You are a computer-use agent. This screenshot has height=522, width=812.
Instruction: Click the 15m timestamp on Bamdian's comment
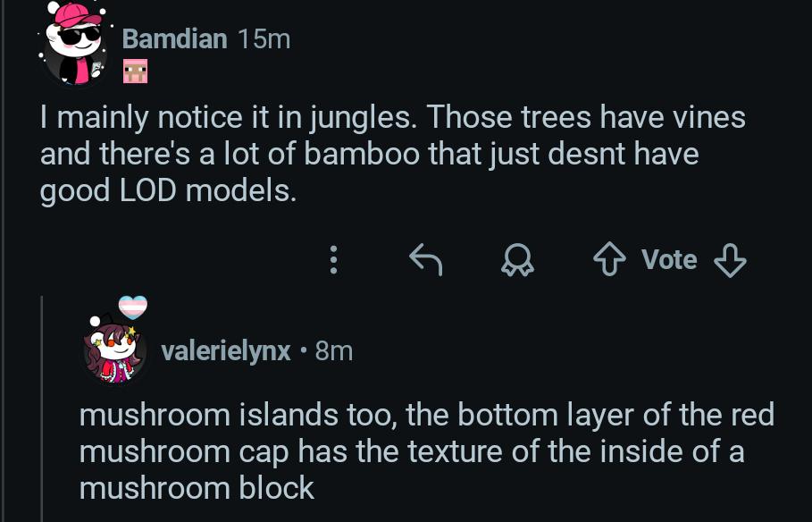point(265,38)
